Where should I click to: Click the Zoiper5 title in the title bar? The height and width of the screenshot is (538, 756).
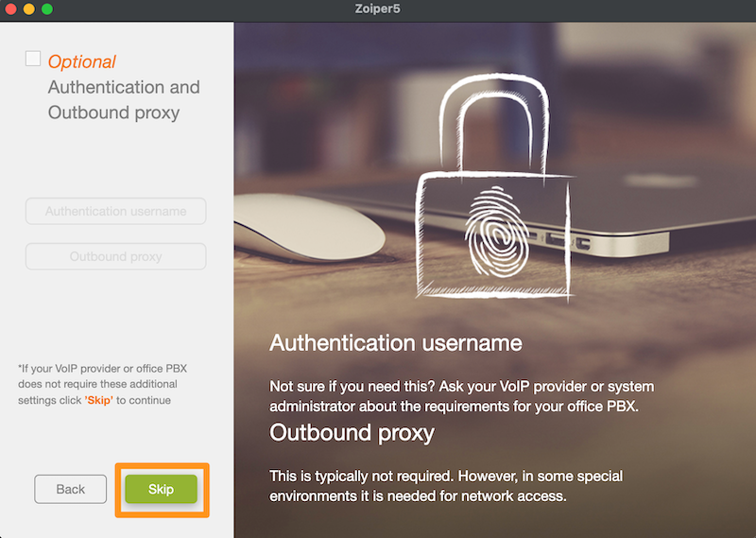coord(377,9)
